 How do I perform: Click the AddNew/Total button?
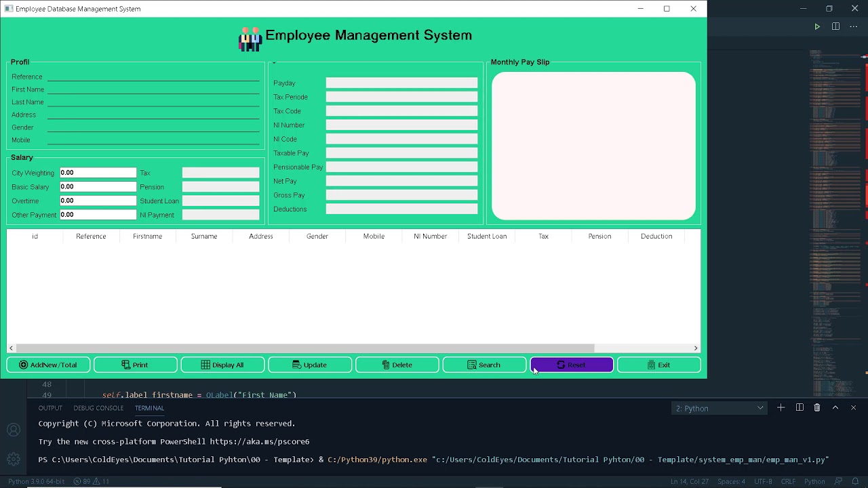[x=49, y=365]
